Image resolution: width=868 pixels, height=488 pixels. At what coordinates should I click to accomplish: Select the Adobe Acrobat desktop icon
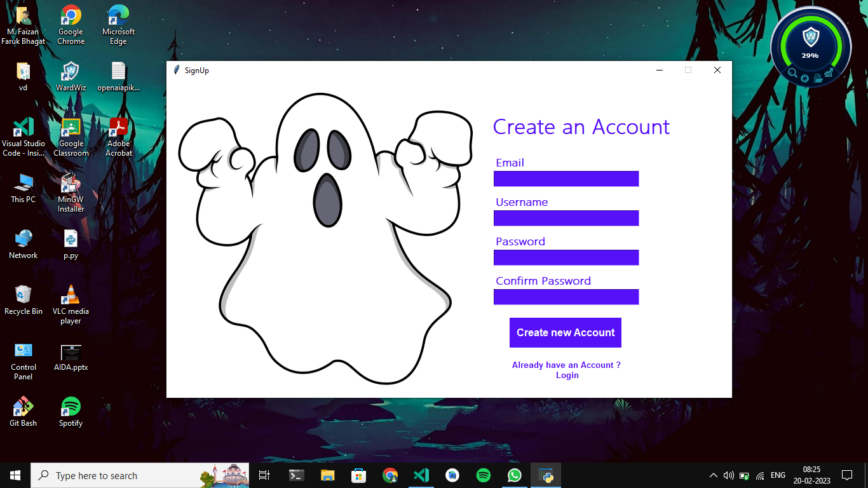(x=119, y=137)
